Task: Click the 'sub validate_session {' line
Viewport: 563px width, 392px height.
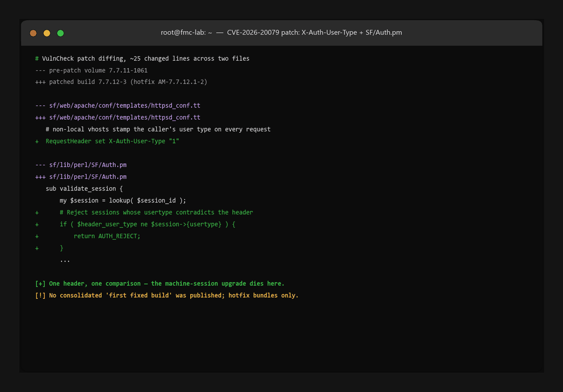Action: [84, 189]
